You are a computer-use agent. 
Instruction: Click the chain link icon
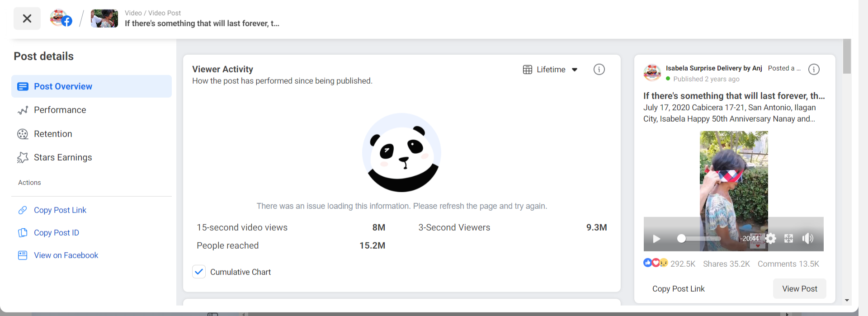point(23,210)
